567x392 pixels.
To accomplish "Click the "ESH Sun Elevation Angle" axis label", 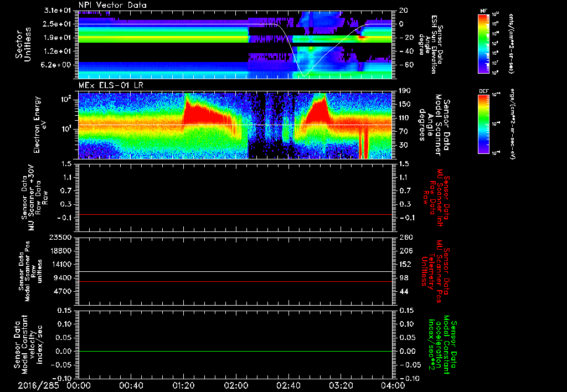I will coord(430,44).
